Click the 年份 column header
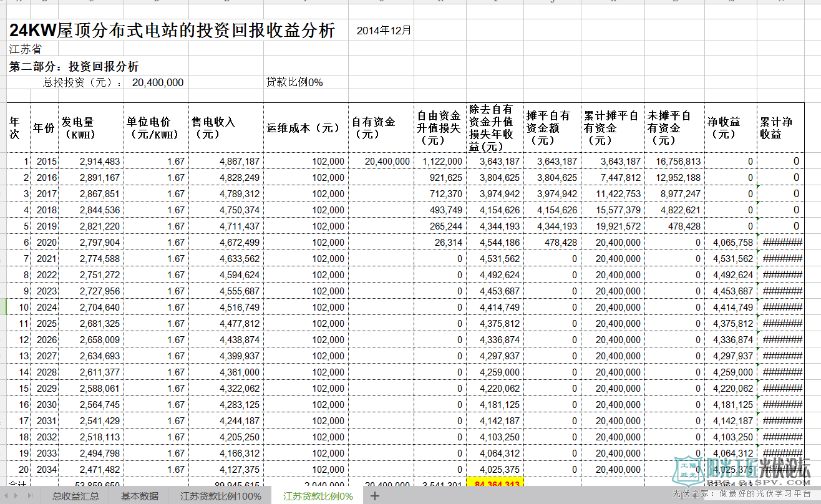 (x=44, y=128)
